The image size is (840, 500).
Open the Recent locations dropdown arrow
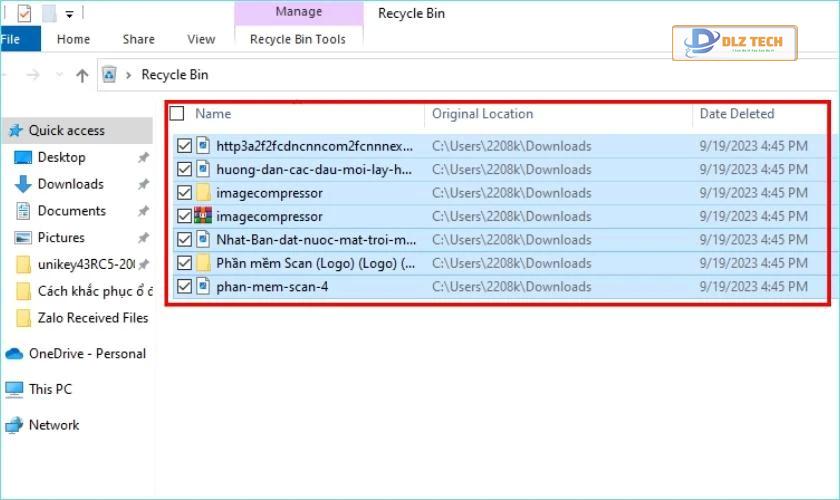click(x=59, y=74)
